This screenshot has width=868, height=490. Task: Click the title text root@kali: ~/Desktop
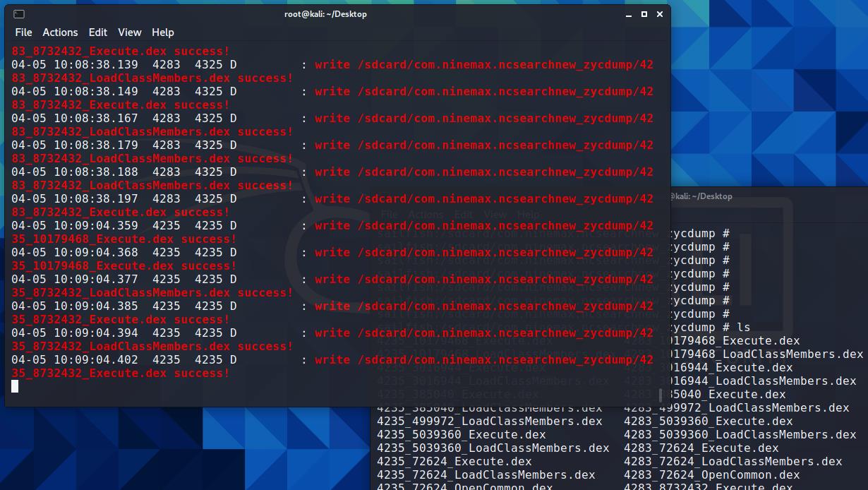pyautogui.click(x=325, y=13)
